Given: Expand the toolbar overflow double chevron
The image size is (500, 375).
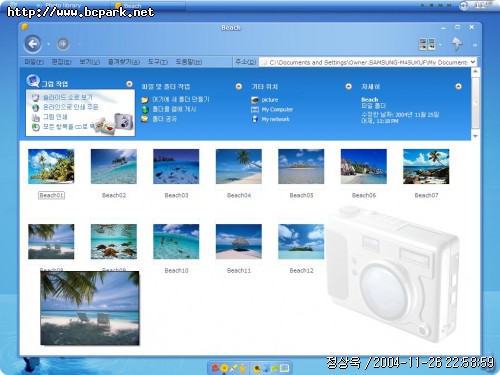Looking at the screenshot, I should [475, 45].
